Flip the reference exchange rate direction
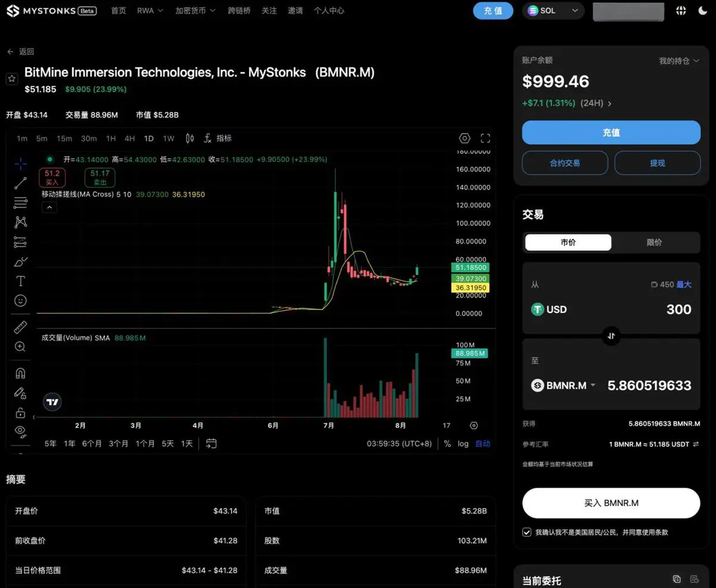Screen dimensions: 716x588 coord(696,444)
